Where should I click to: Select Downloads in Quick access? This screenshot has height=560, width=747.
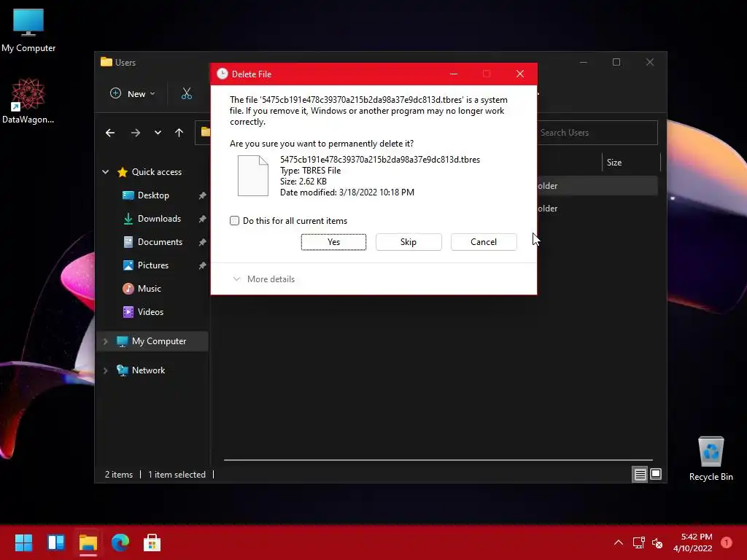point(159,219)
